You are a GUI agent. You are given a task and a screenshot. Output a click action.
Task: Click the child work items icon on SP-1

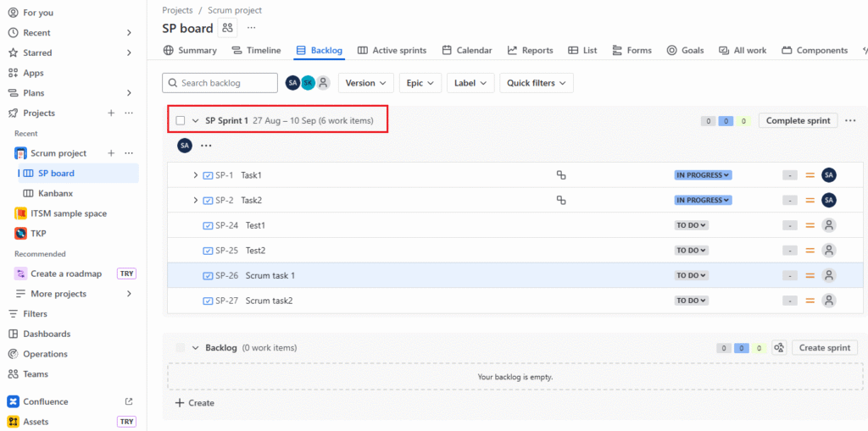coord(560,175)
